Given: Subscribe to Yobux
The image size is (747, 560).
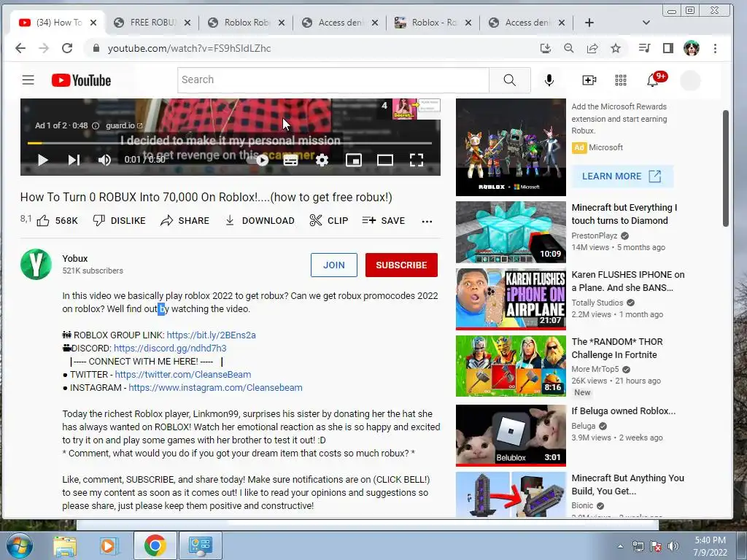Looking at the screenshot, I should [x=401, y=265].
